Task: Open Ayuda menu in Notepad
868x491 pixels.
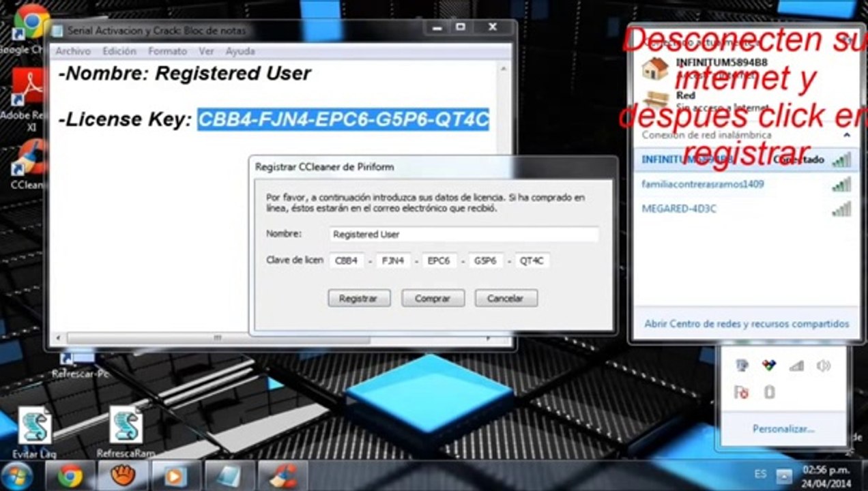Action: pyautogui.click(x=240, y=51)
